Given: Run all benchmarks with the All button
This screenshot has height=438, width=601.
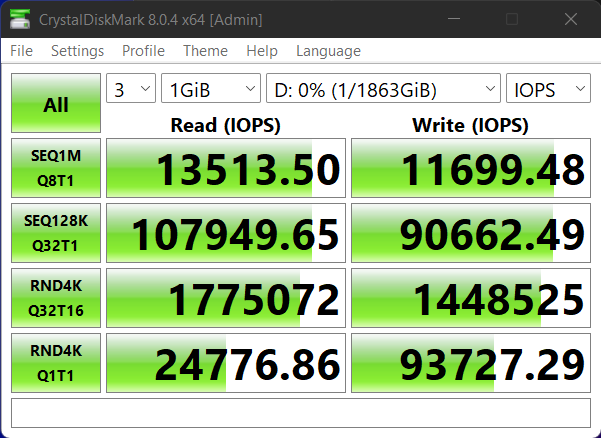Looking at the screenshot, I should 56,104.
